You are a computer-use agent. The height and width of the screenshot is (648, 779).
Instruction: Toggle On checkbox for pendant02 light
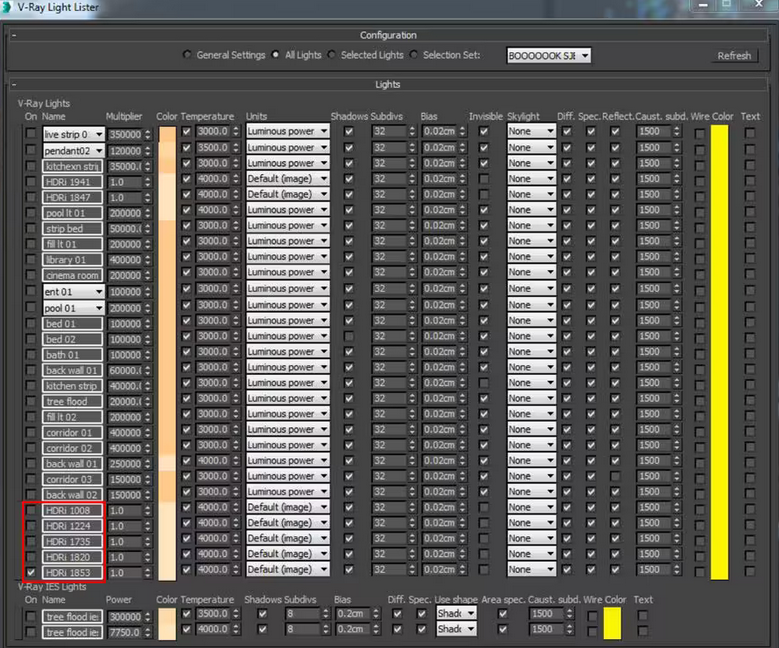tap(31, 150)
